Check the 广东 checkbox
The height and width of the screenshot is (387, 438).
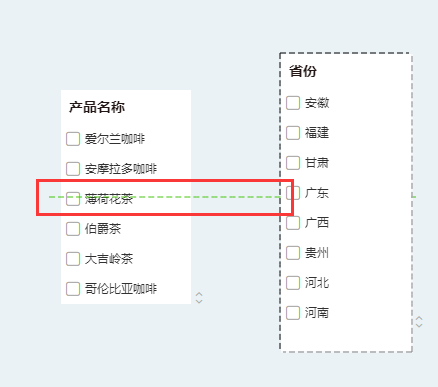293,193
